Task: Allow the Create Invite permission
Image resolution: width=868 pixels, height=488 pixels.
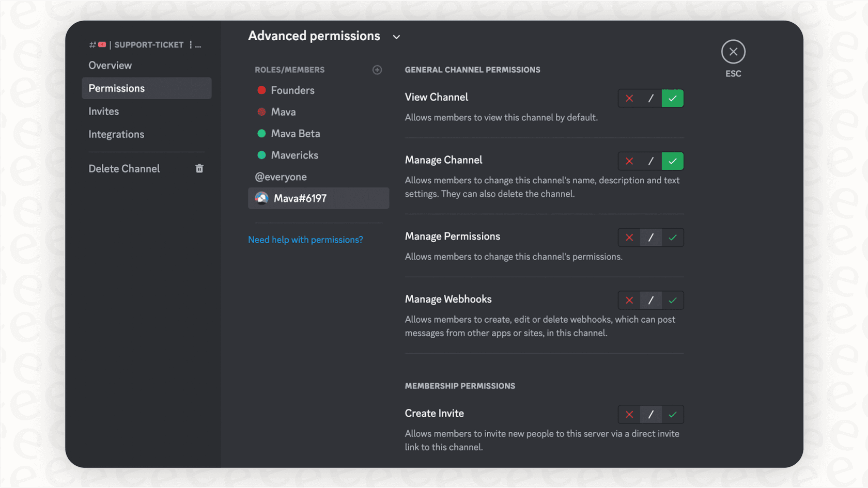Action: click(672, 414)
